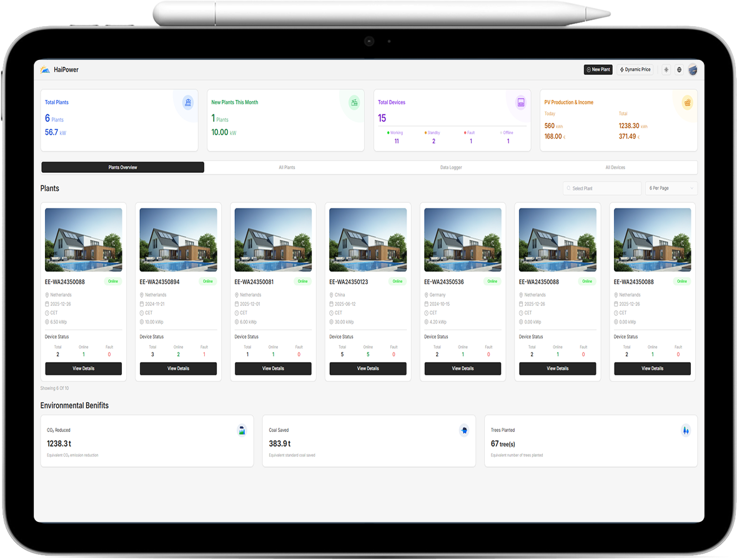Screen dimensions: 737x560
Task: Click the New Plant button
Action: 598,70
